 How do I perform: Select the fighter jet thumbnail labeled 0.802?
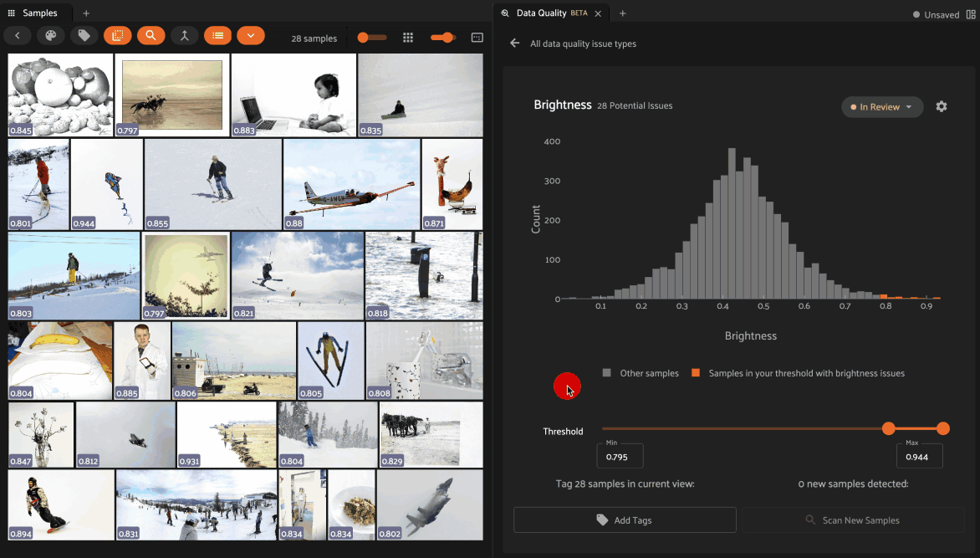tap(430, 504)
